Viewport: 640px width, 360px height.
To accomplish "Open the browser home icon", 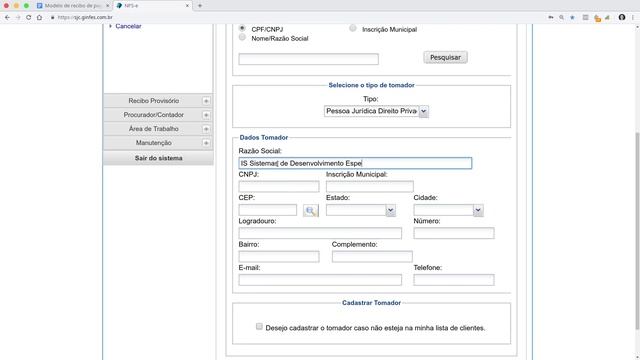I will tap(39, 18).
